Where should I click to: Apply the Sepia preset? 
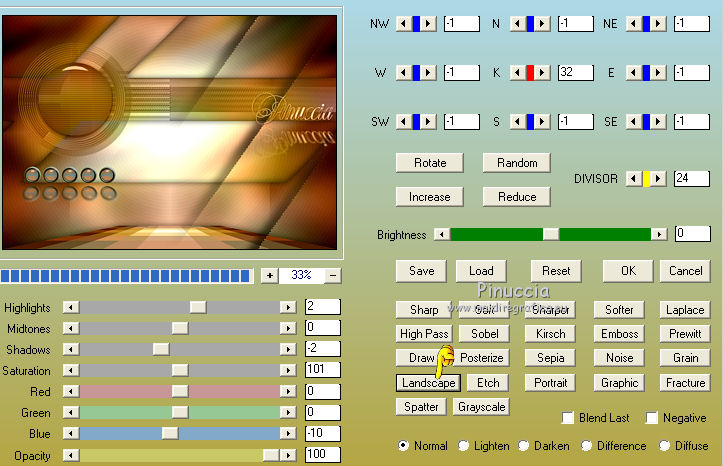point(550,358)
